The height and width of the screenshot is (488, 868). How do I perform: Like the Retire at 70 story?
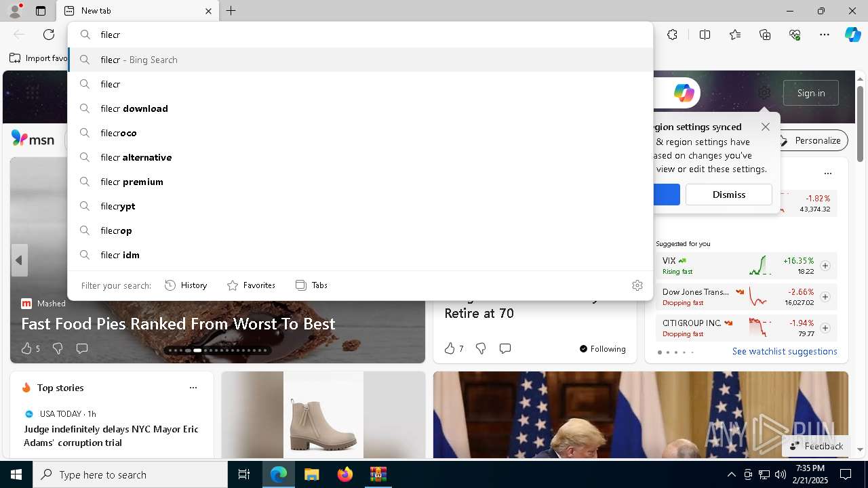(x=450, y=348)
